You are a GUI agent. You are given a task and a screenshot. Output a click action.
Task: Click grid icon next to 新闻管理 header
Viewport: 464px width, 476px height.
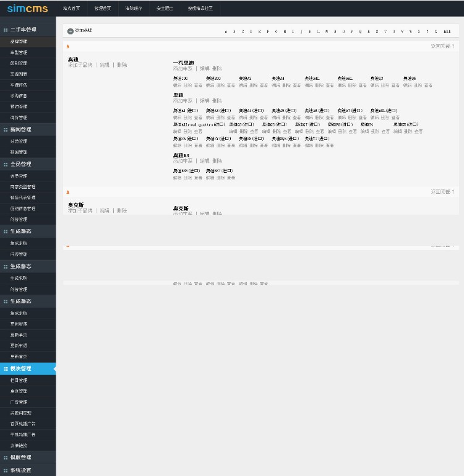(x=6, y=129)
